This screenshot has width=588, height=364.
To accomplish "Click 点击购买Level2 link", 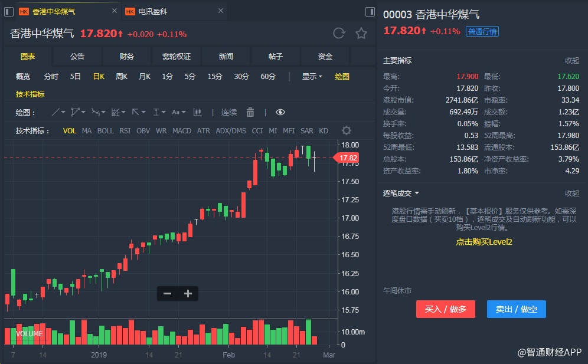I will (484, 242).
